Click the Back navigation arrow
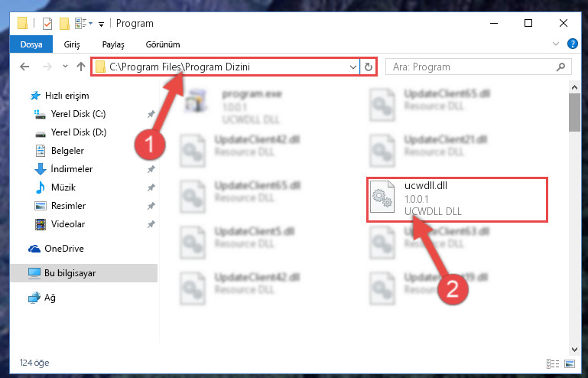Image resolution: width=588 pixels, height=378 pixels. pyautogui.click(x=24, y=67)
